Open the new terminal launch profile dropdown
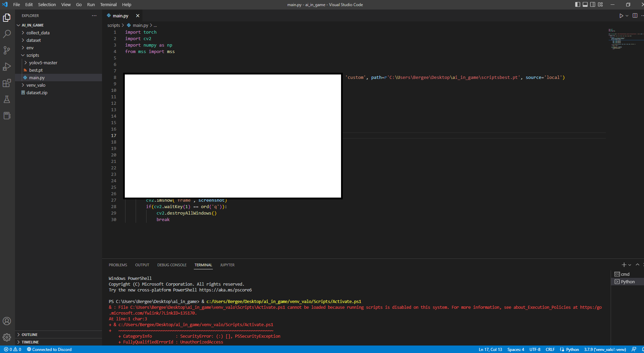644x353 pixels. click(630, 265)
